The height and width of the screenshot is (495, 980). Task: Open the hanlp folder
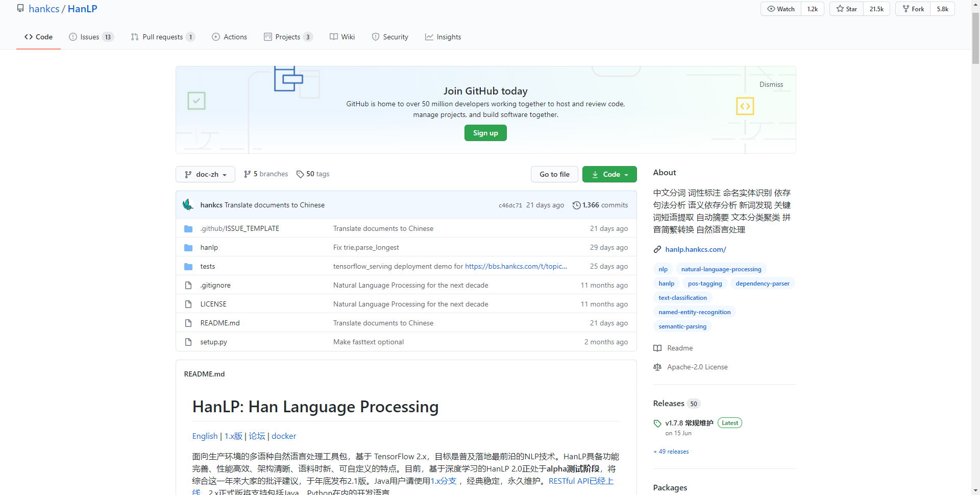[209, 247]
